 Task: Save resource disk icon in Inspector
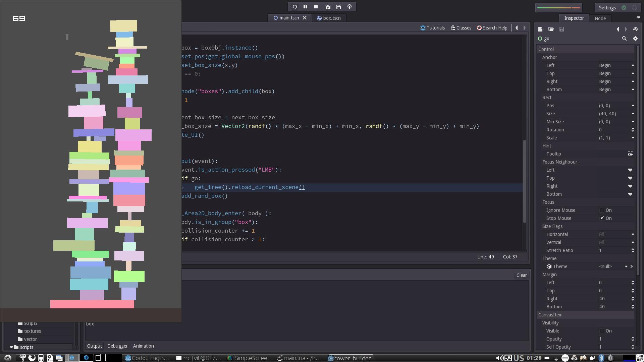(561, 29)
